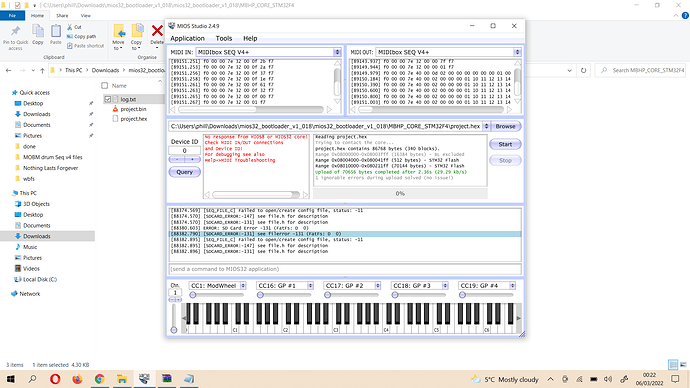Click the Paste shortcut icon in ribbon
This screenshot has height=388, width=690.
[x=70, y=46]
